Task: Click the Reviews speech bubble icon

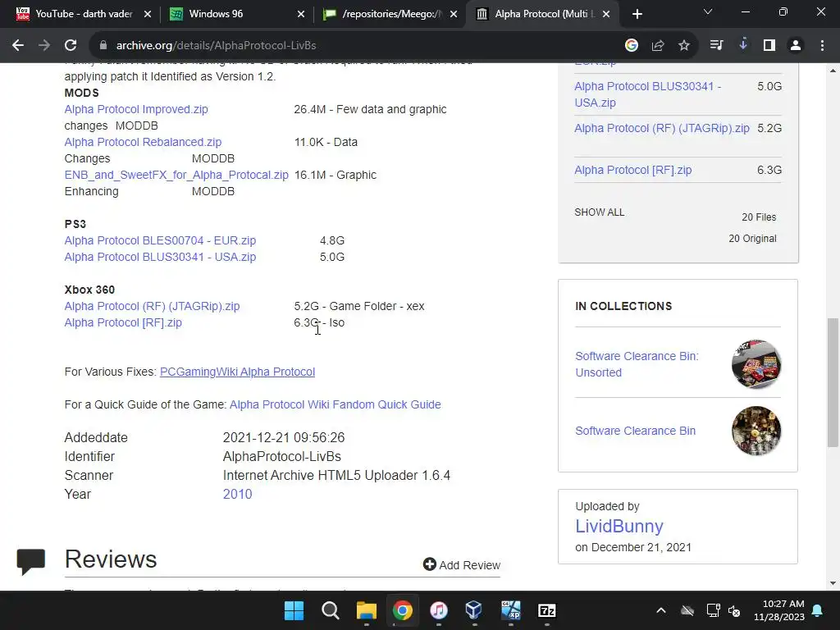Action: coord(30,561)
